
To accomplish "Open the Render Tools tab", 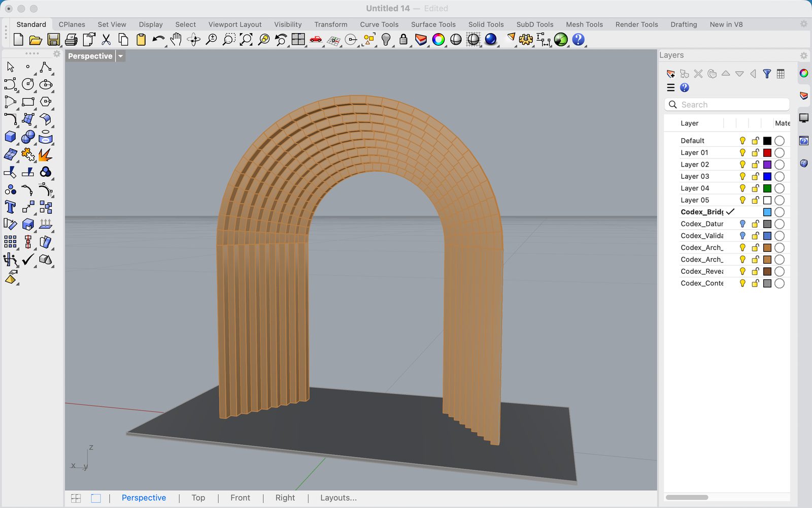I will pos(636,24).
